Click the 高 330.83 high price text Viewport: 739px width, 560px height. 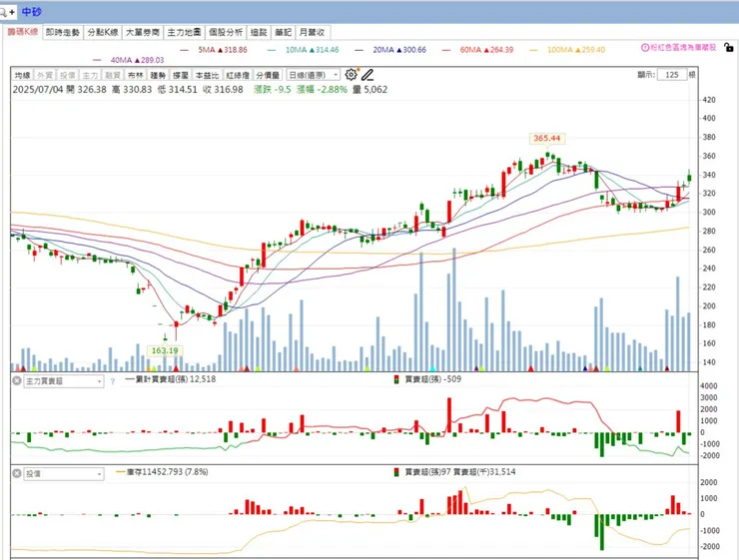[x=132, y=90]
